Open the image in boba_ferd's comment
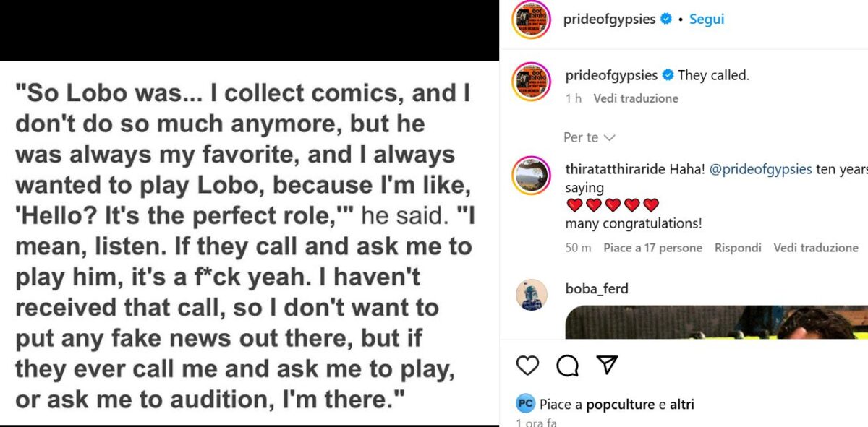Image resolution: width=868 pixels, height=427 pixels. tap(716, 323)
